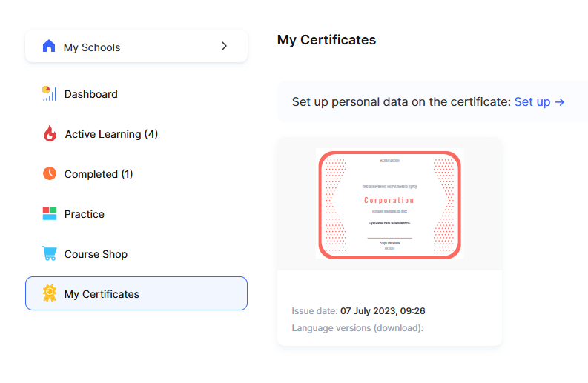Navigate to the Practice menu label
Image resolution: width=588 pixels, height=383 pixels.
click(x=84, y=214)
